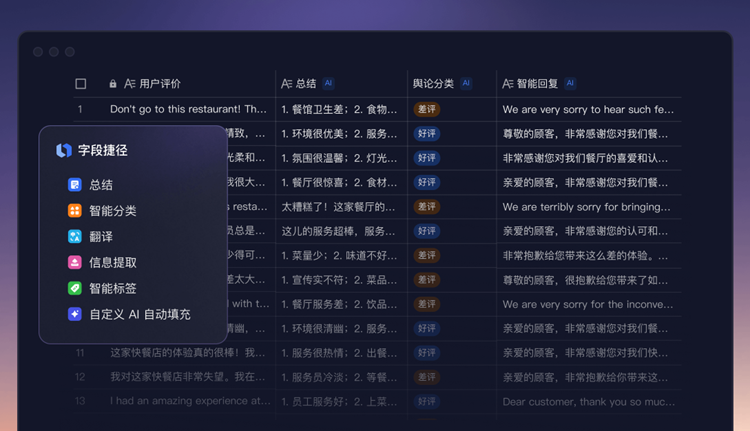Screen dimensions: 750x431
Task: Click the 好评 tag in row 13
Action: pos(427,401)
